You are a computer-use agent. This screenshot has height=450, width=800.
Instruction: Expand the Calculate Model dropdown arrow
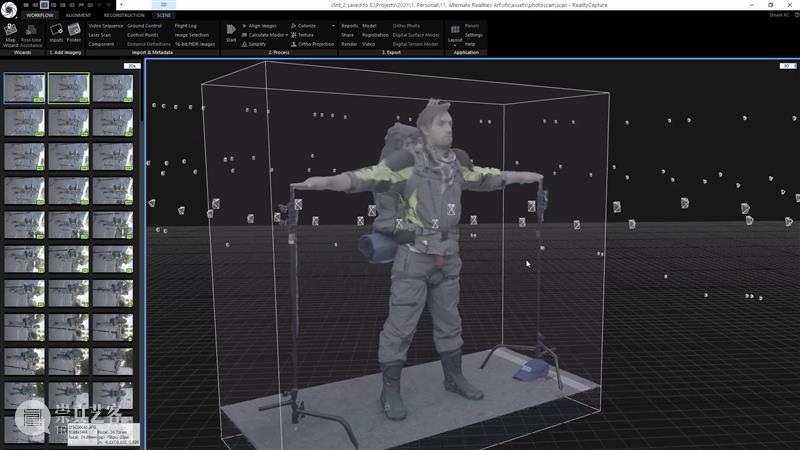point(287,35)
